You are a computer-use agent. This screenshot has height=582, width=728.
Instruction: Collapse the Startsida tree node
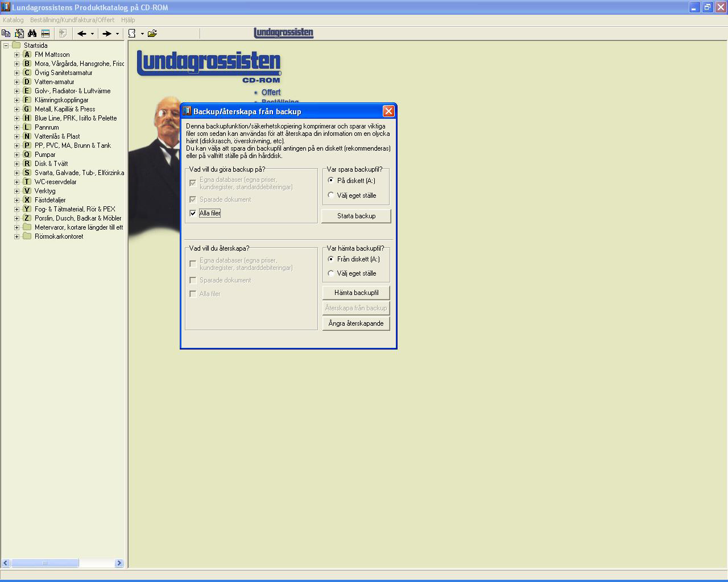coord(6,45)
